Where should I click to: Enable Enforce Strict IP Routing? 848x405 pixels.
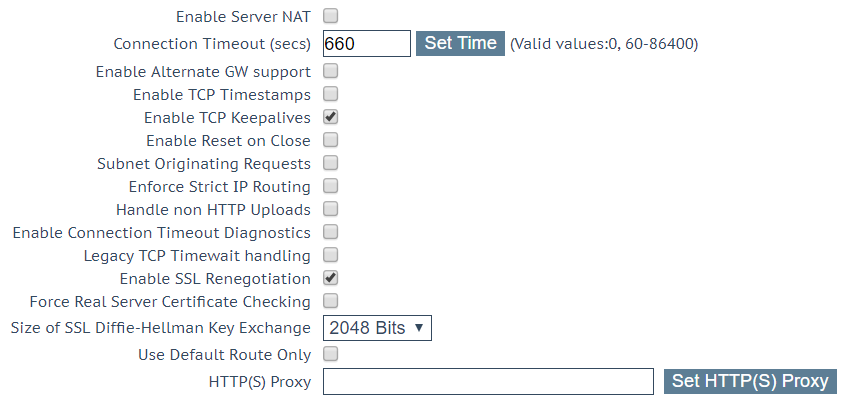[330, 186]
